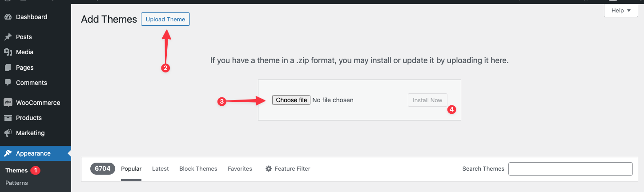Click the Feature Filter gear icon

[x=269, y=169]
